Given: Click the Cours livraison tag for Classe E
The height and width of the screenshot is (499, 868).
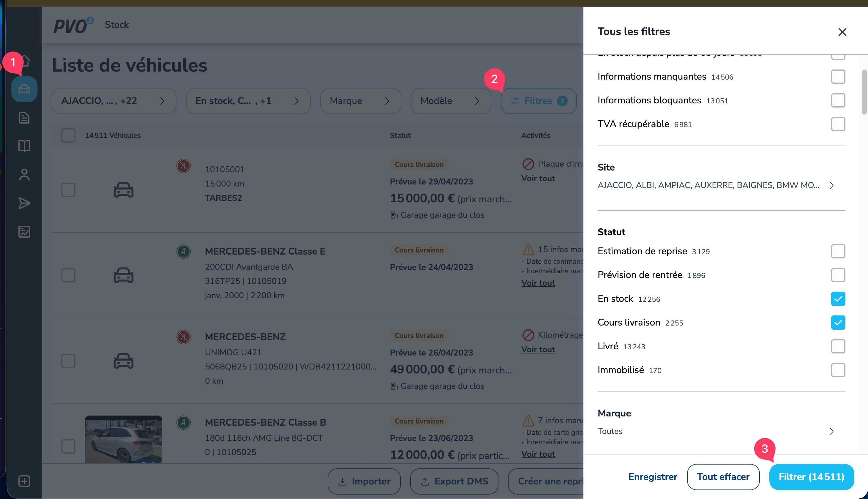Looking at the screenshot, I should (419, 250).
